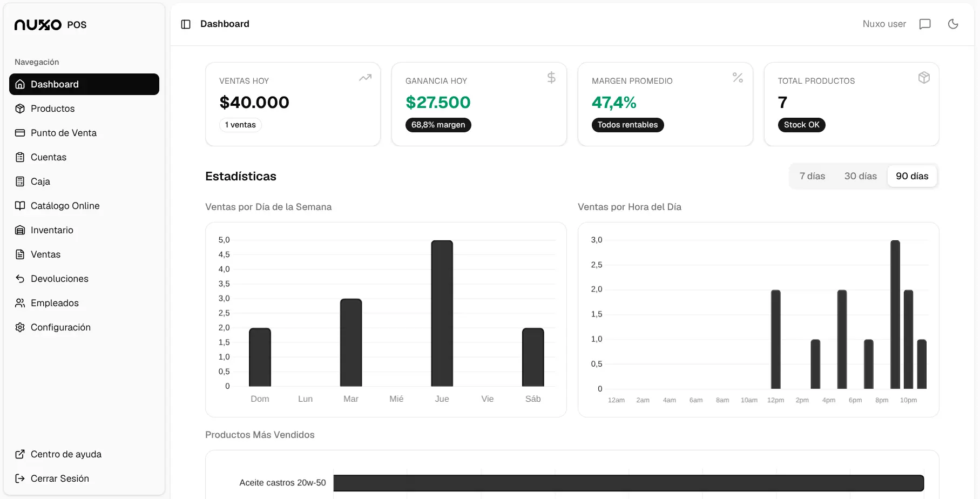This screenshot has height=499, width=980.
Task: Click the '68,8% margen' badge
Action: pyautogui.click(x=438, y=125)
